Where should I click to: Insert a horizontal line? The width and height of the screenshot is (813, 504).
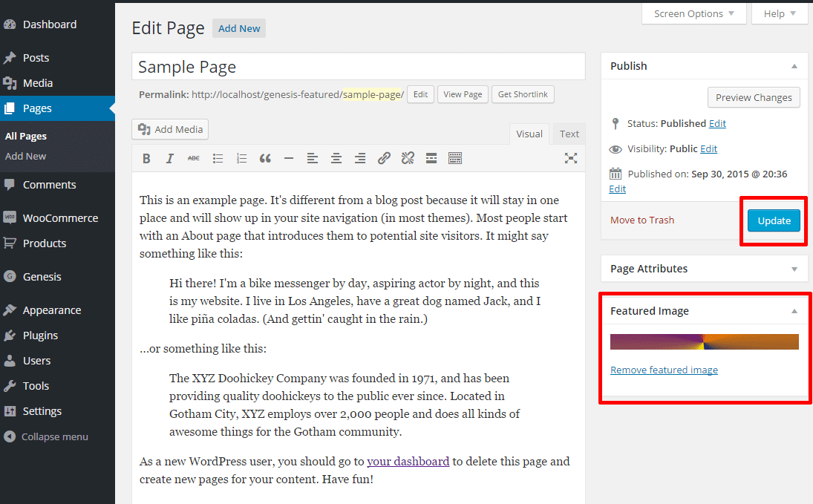coord(289,159)
